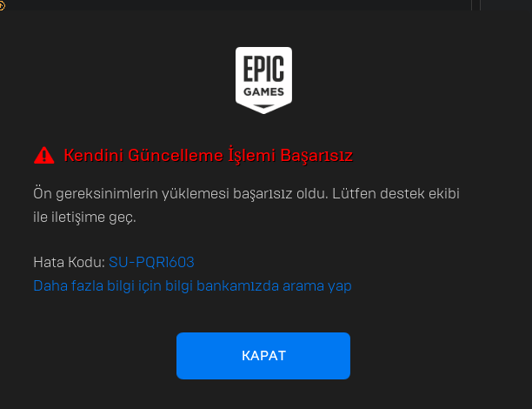
Task: Click the "Ön gereksinimlerin yüklemesi" message line
Action: point(246,194)
